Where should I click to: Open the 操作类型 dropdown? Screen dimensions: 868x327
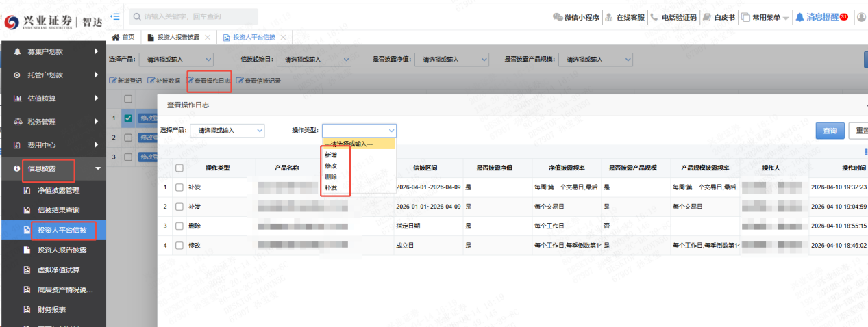click(x=359, y=130)
